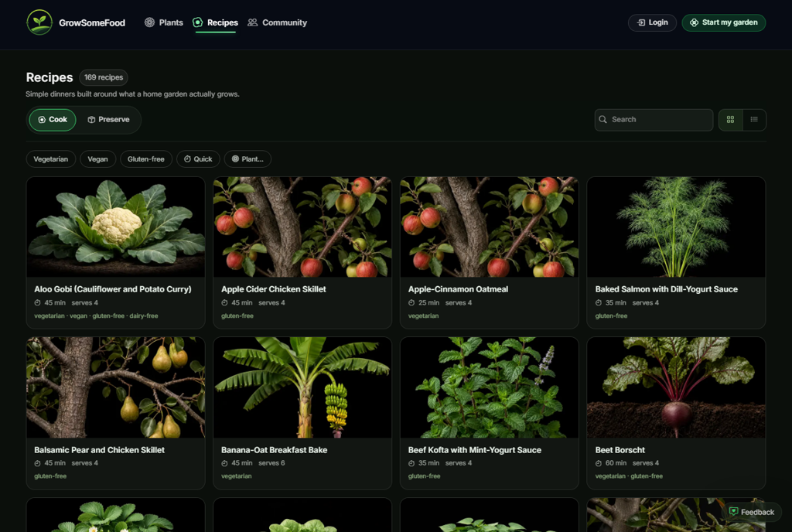This screenshot has width=792, height=532.
Task: Open the Feedback button
Action: click(752, 512)
